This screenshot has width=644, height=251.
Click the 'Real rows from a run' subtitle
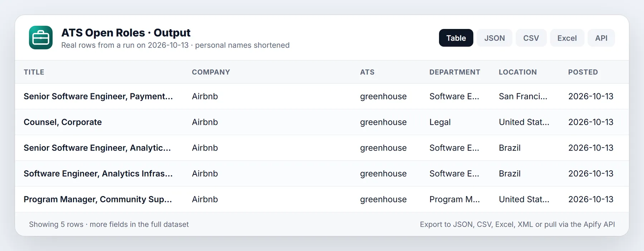pos(175,45)
